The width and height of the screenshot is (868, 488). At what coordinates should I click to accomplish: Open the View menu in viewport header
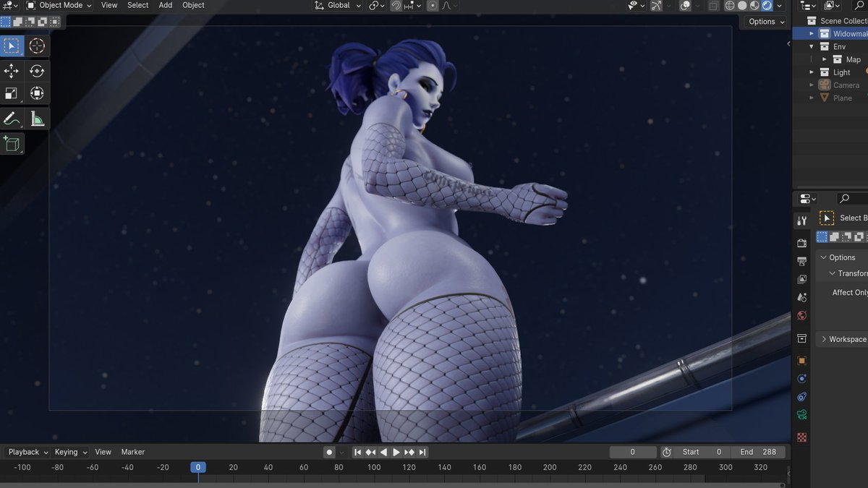click(x=109, y=5)
